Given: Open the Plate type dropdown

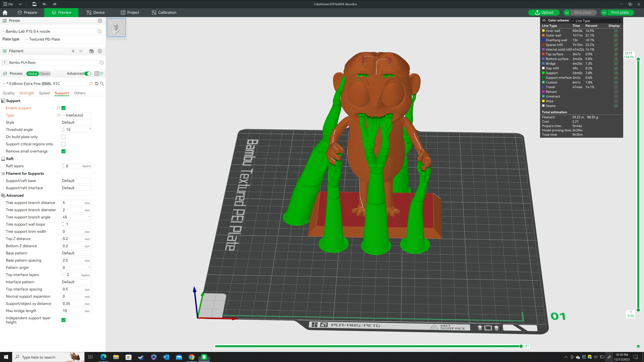Looking at the screenshot, I should click(x=64, y=39).
